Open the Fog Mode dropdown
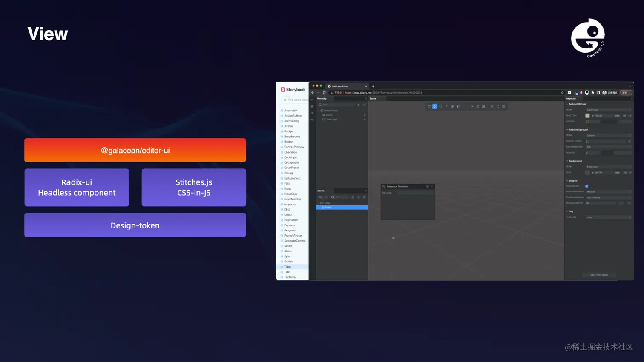 pos(609,217)
